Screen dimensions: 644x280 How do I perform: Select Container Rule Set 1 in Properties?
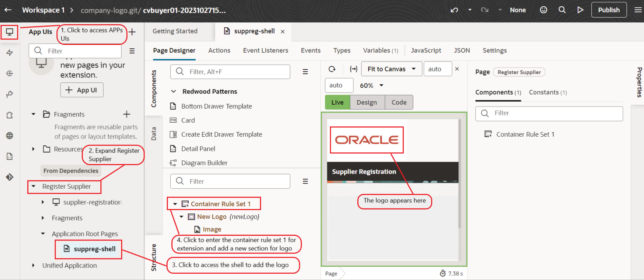pyautogui.click(x=525, y=134)
